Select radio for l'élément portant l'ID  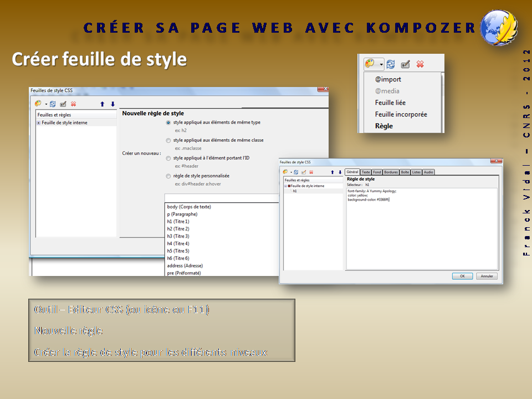pos(168,158)
